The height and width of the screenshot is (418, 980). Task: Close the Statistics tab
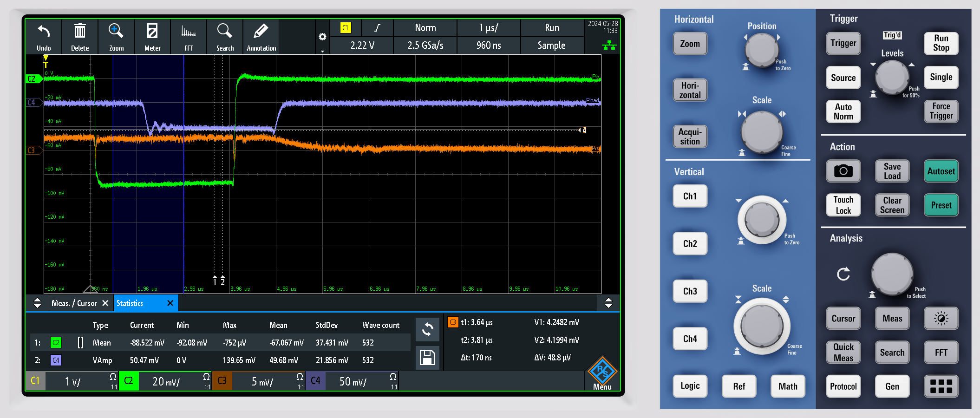[x=170, y=303]
